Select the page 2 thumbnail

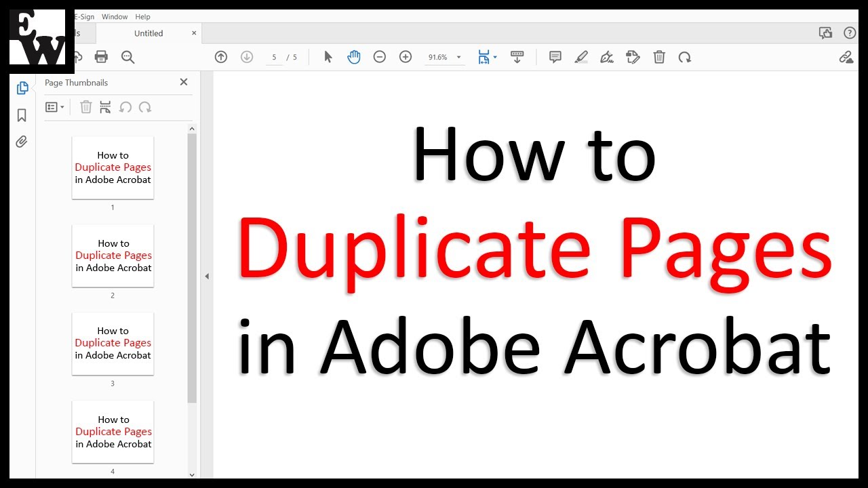113,256
